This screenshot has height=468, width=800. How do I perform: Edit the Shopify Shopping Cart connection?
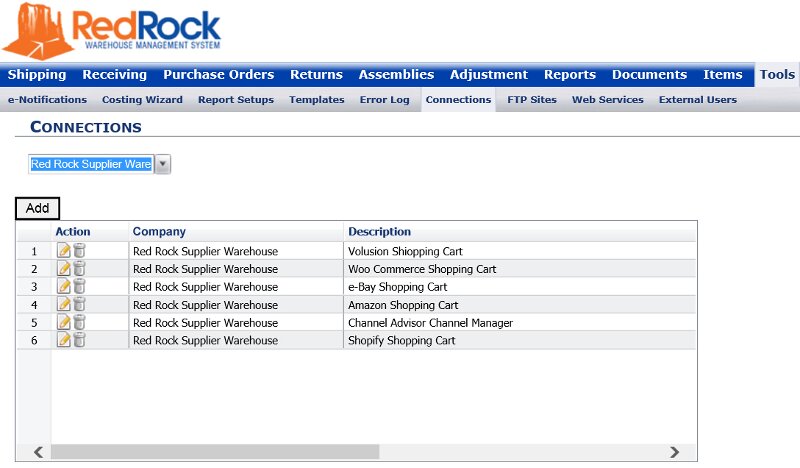[x=64, y=341]
